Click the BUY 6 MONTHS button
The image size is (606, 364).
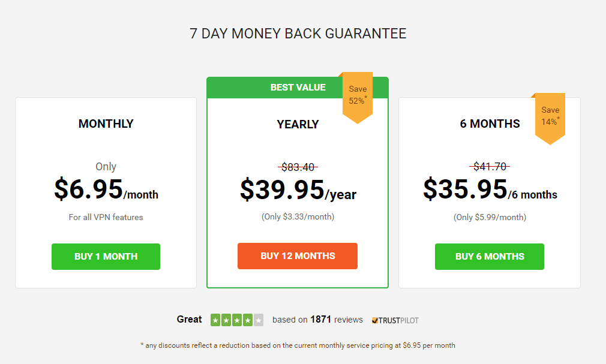tap(489, 257)
